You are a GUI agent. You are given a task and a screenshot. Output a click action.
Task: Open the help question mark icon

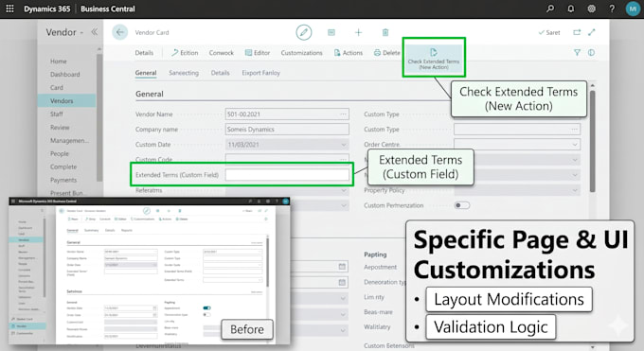pyautogui.click(x=612, y=9)
